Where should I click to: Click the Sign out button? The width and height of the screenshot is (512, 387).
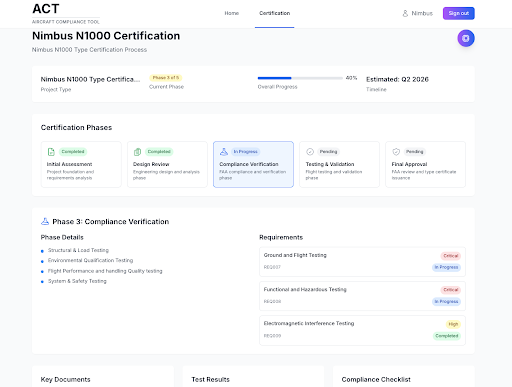coord(459,13)
